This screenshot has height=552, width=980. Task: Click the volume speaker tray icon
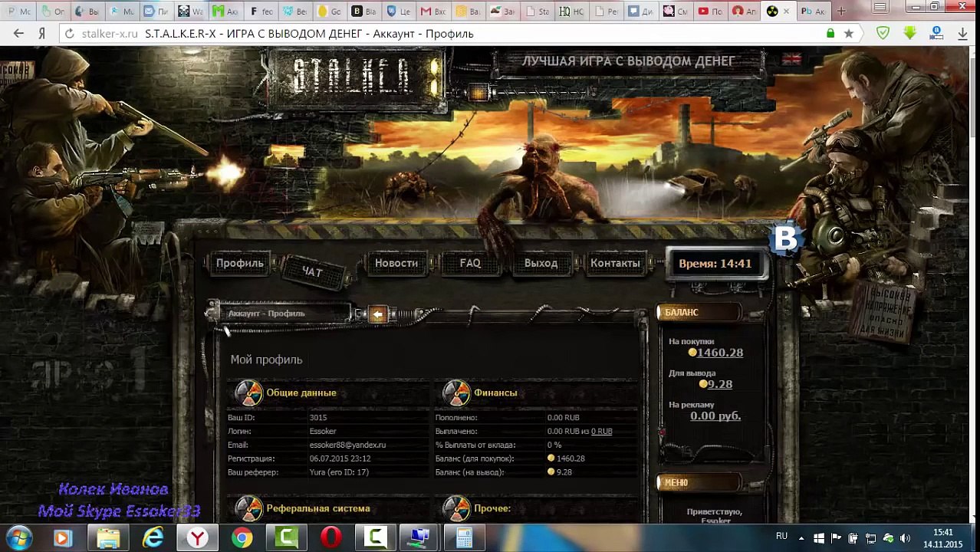[906, 538]
